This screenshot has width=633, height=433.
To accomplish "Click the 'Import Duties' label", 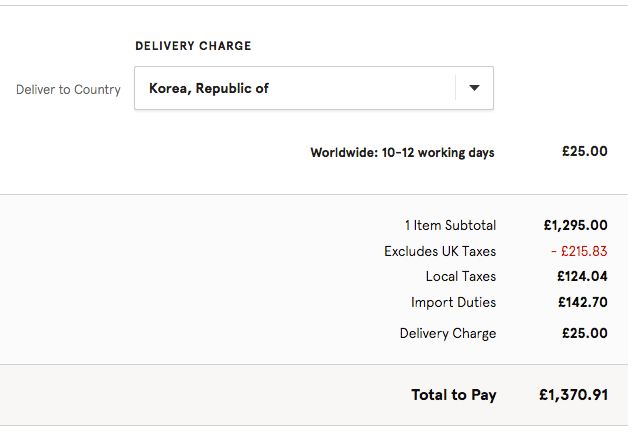I will (453, 302).
